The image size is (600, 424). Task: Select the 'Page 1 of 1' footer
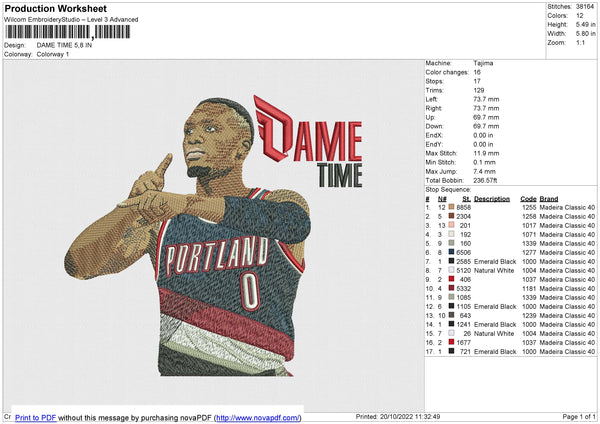click(x=579, y=416)
